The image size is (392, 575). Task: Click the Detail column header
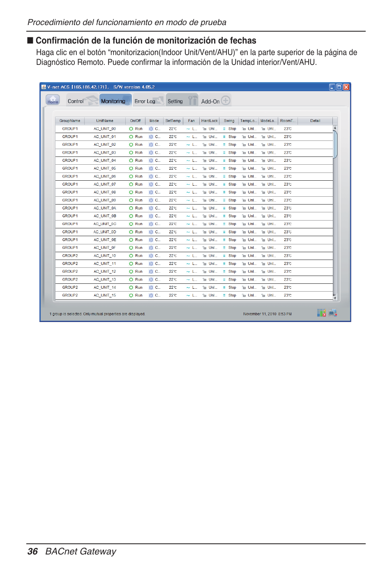tap(315, 121)
